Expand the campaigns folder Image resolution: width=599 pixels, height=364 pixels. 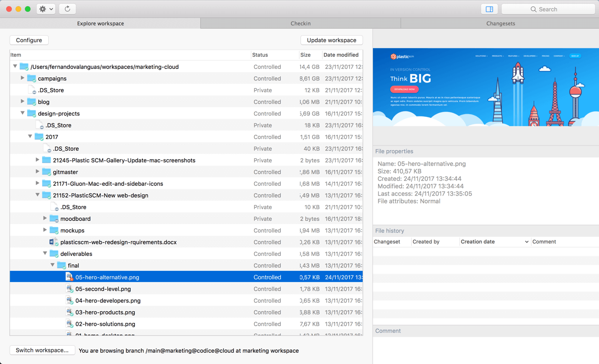[x=22, y=78]
